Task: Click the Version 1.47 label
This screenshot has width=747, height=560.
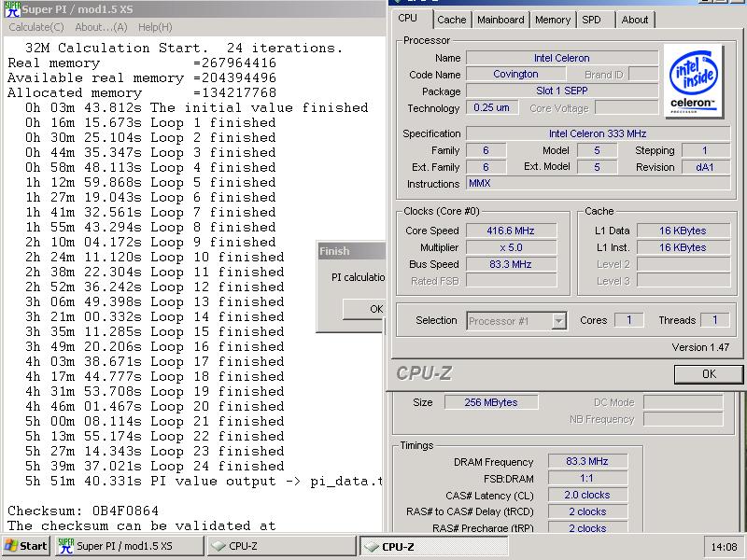Action: (x=700, y=347)
